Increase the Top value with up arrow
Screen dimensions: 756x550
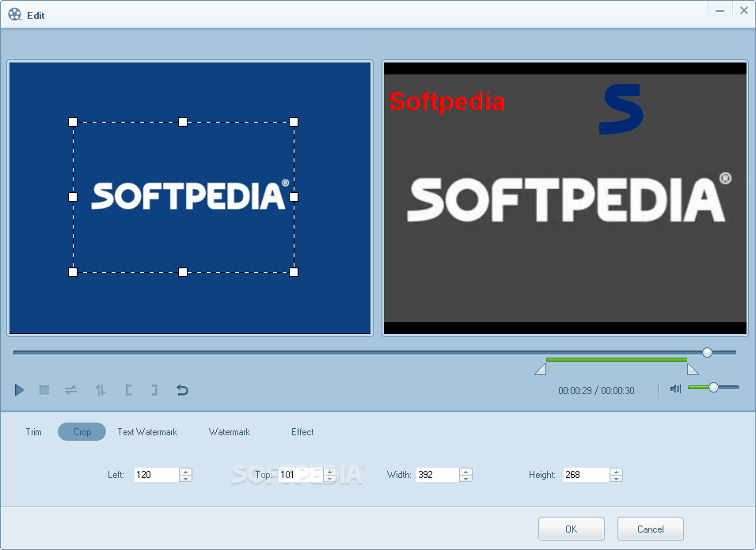pos(330,472)
